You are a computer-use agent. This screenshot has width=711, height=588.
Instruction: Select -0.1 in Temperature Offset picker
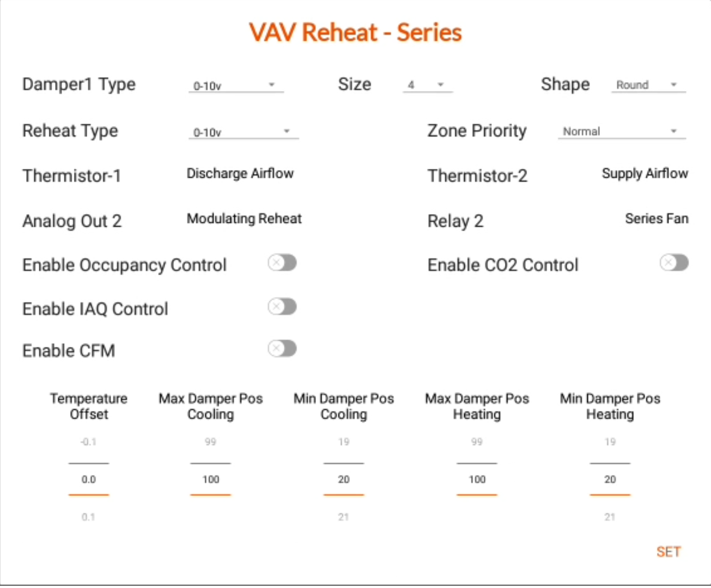click(x=88, y=442)
